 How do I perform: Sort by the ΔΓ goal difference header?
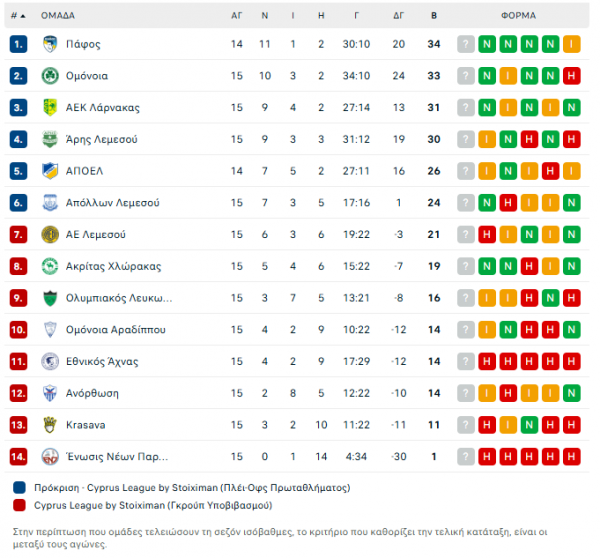398,16
